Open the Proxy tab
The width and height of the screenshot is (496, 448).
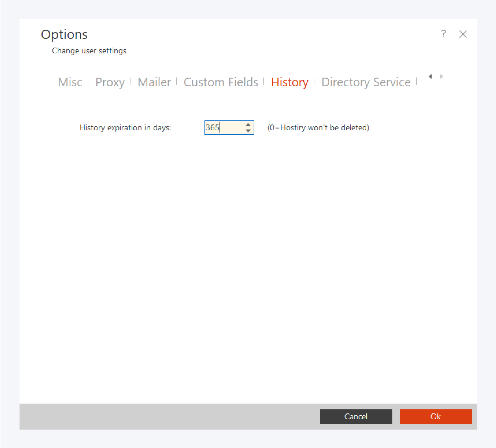pos(110,82)
